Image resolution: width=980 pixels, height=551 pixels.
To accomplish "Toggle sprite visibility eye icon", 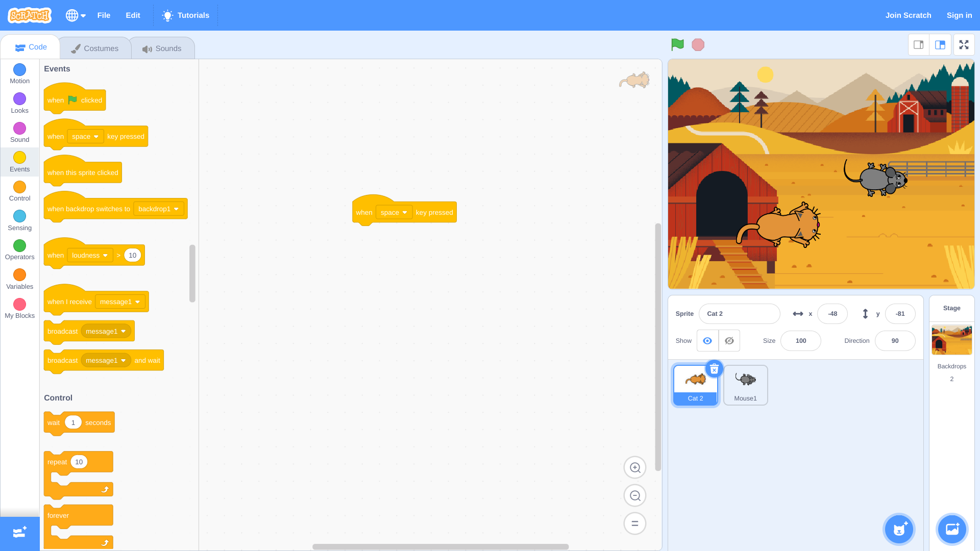I will pos(707,340).
